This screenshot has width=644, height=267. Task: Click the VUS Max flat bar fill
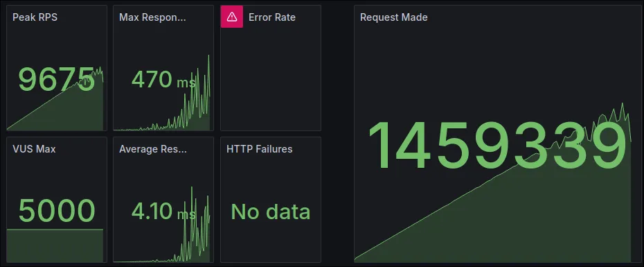(55, 246)
